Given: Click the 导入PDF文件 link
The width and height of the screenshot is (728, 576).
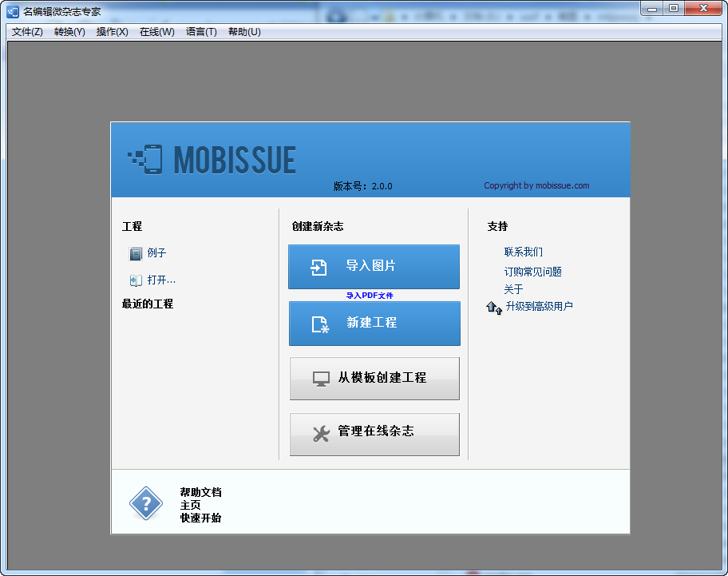Looking at the screenshot, I should pyautogui.click(x=370, y=296).
